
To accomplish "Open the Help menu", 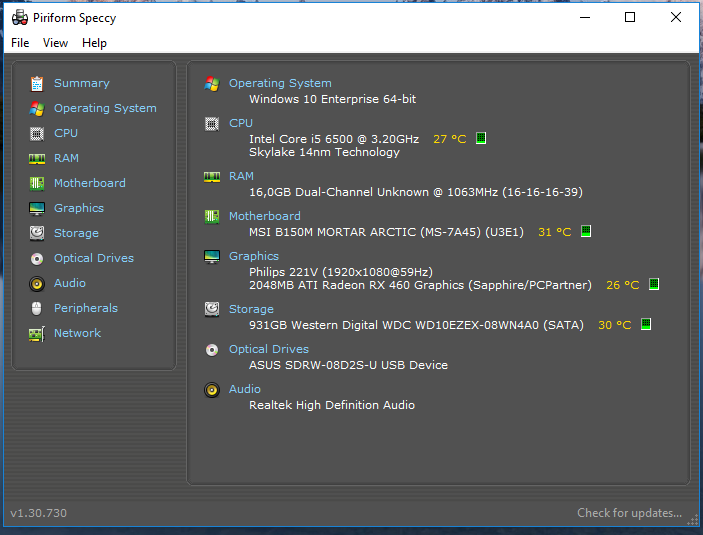I will point(94,43).
